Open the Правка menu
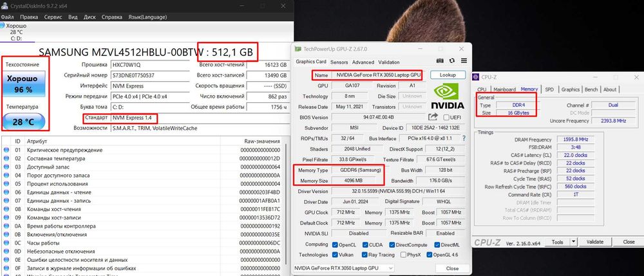Image resolution: width=644 pixels, height=276 pixels. 29,17
